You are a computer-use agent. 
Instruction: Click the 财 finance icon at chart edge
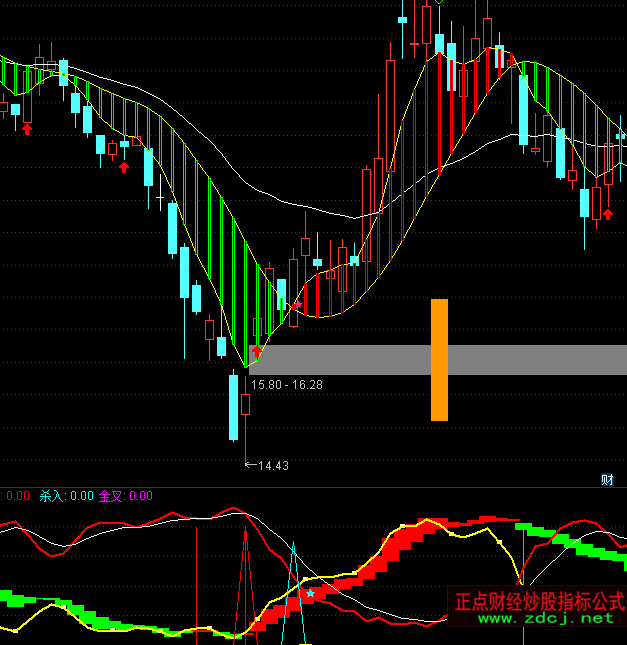pos(607,479)
